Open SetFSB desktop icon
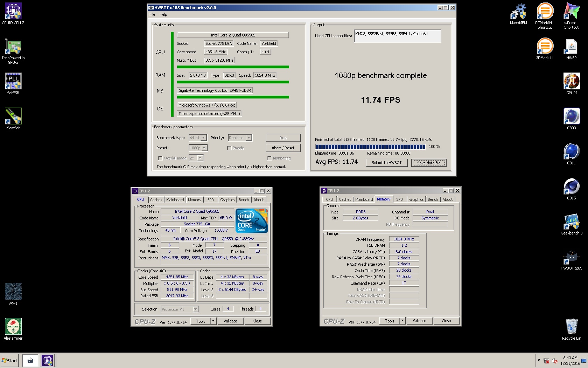 coord(13,84)
